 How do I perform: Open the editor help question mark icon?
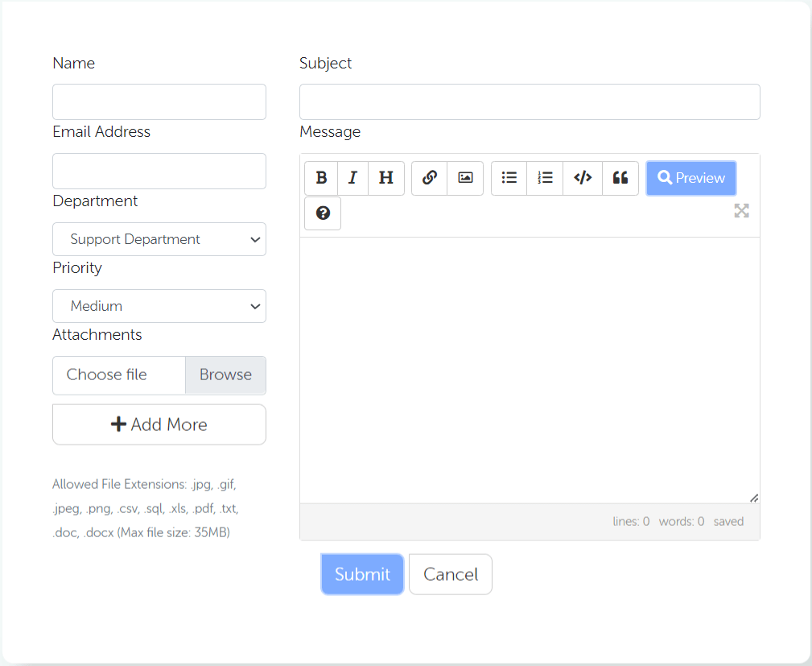pos(323,213)
